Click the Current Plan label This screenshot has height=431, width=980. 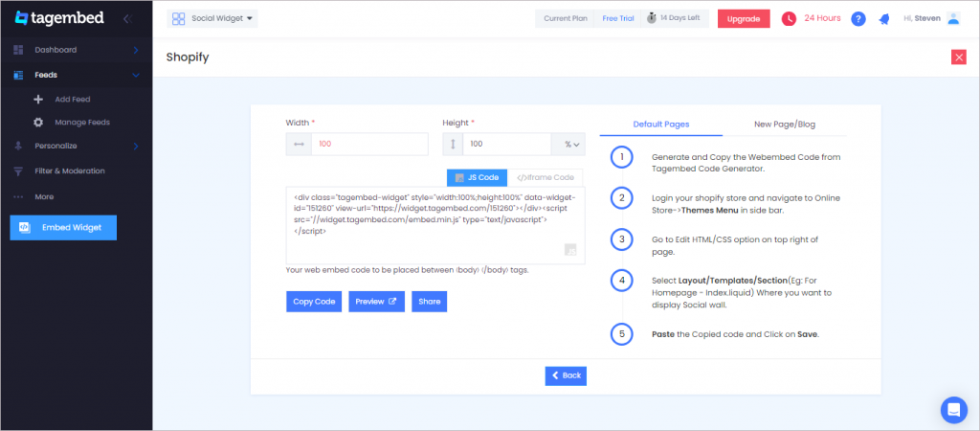tap(565, 19)
